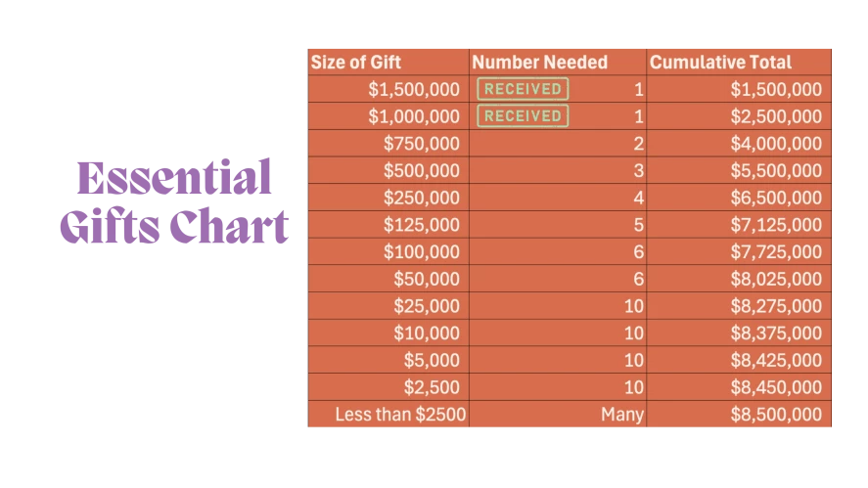Click the $2,500 gift size cell
Image resolution: width=868 pixels, height=488 pixels.
432,387
